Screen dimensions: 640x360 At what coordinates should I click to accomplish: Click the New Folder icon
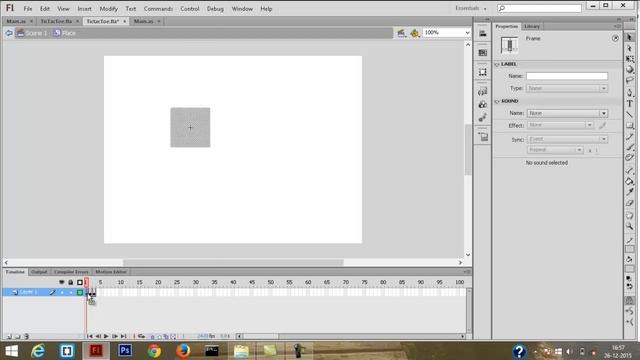click(x=18, y=336)
